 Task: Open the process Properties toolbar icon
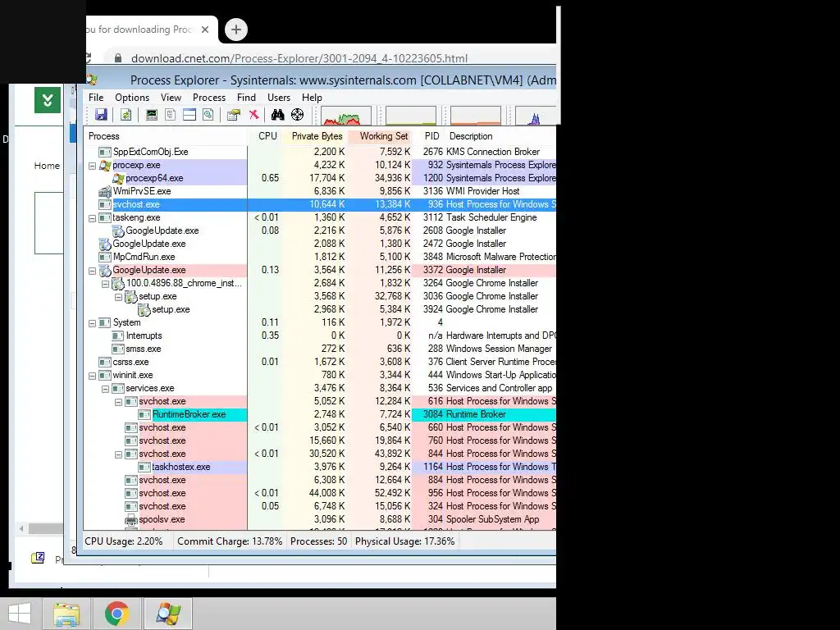click(234, 115)
